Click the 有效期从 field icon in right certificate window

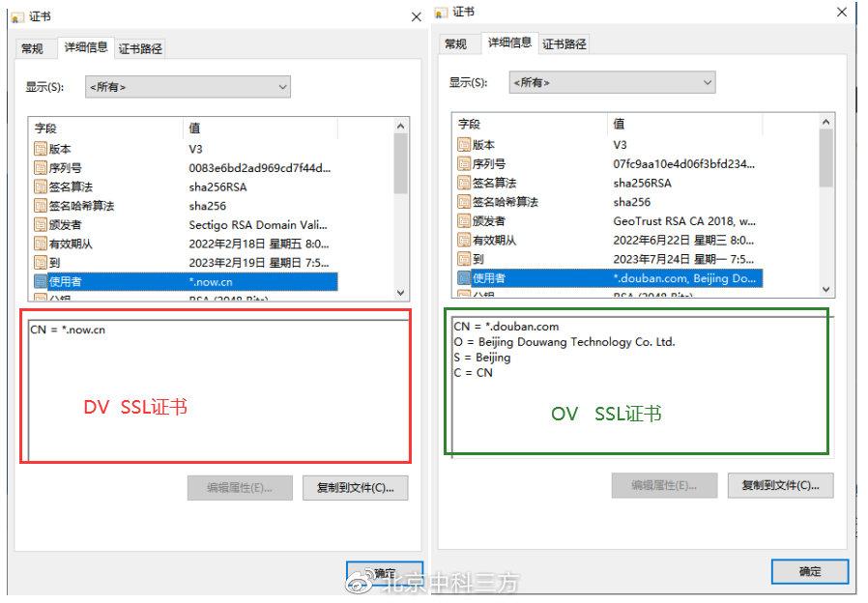click(x=464, y=240)
